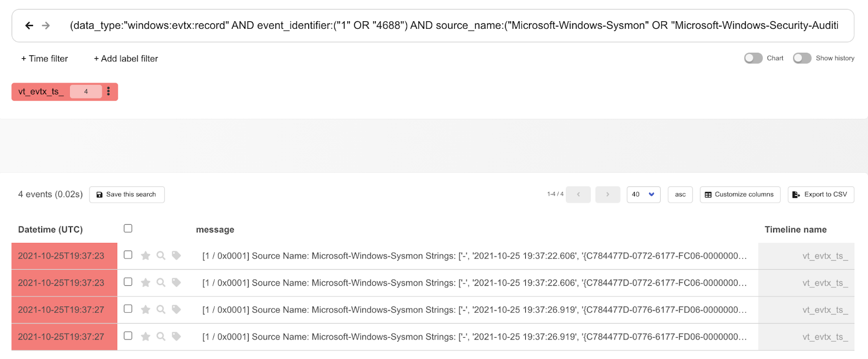
Task: Click magnifier icon on first 19:37:23 event
Action: [x=161, y=256]
